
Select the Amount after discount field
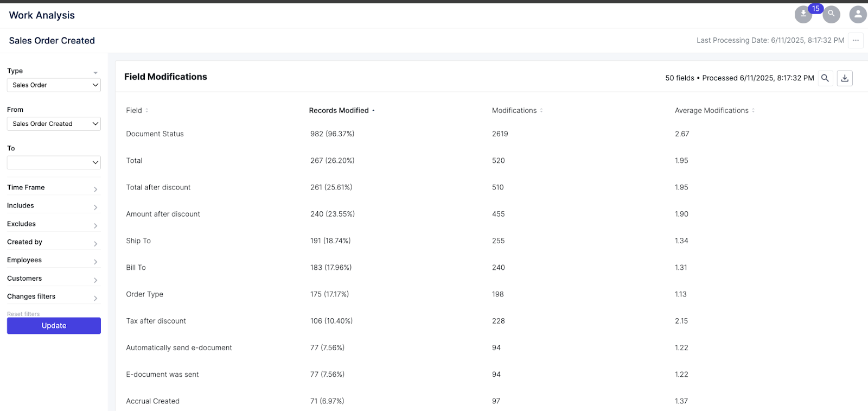[163, 214]
